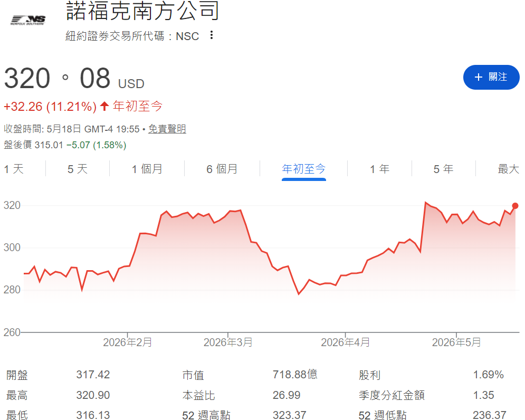This screenshot has width=525, height=420.
Task: Click the 市值 value 718.88億
Action: [295, 375]
